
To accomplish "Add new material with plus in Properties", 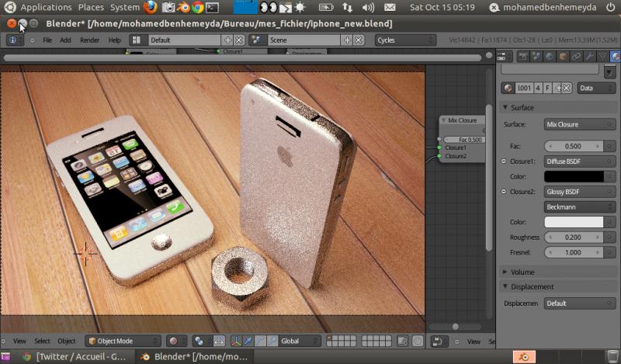I will pyautogui.click(x=558, y=88).
